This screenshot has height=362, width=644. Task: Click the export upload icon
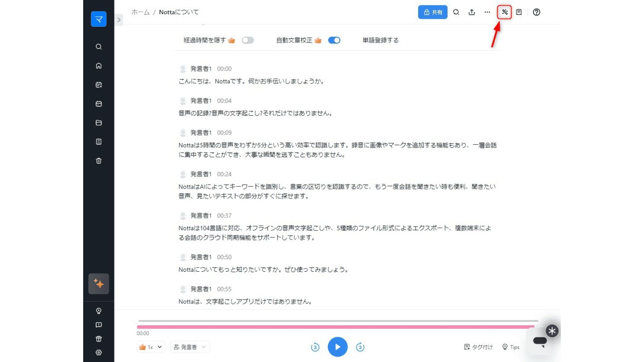(x=471, y=12)
